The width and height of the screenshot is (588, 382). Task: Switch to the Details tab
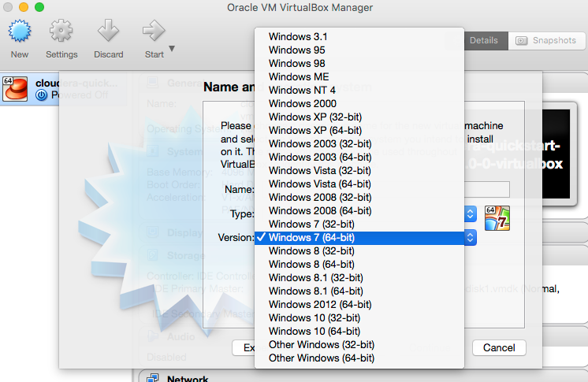coord(483,40)
